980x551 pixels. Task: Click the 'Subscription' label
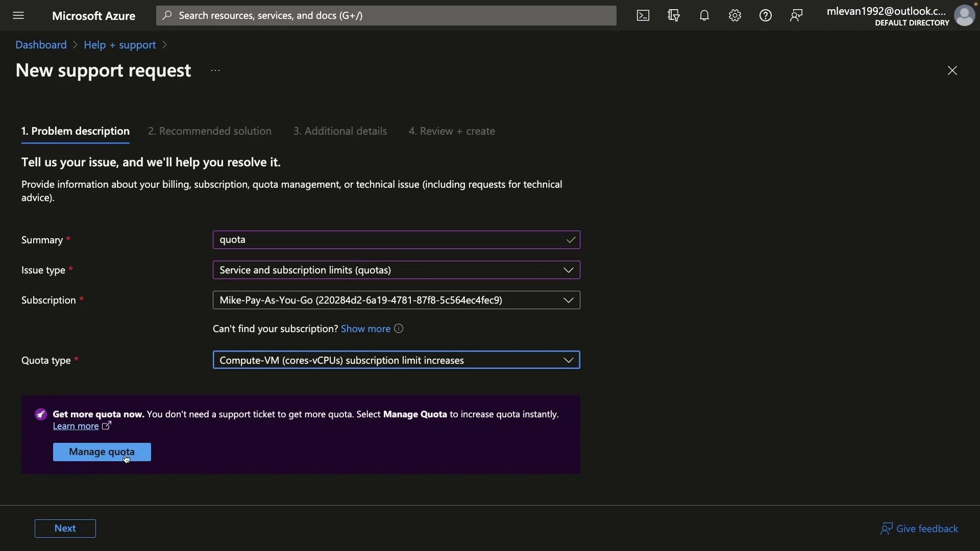48,300
